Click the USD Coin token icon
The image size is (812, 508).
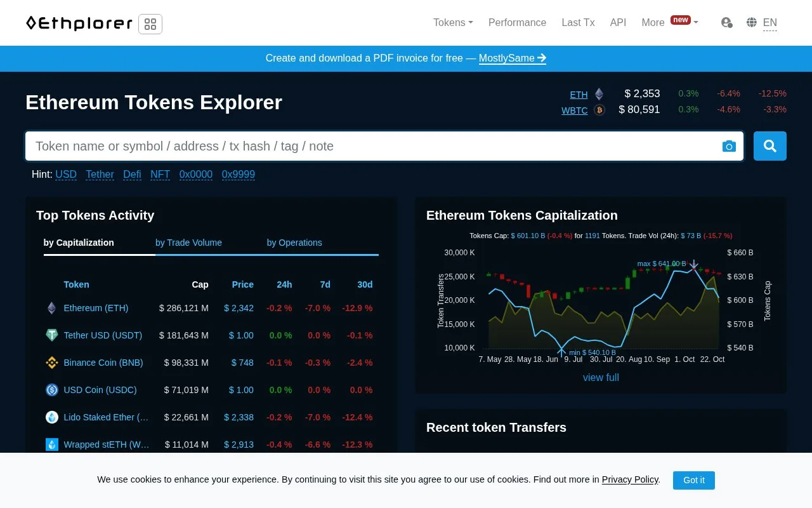point(52,390)
